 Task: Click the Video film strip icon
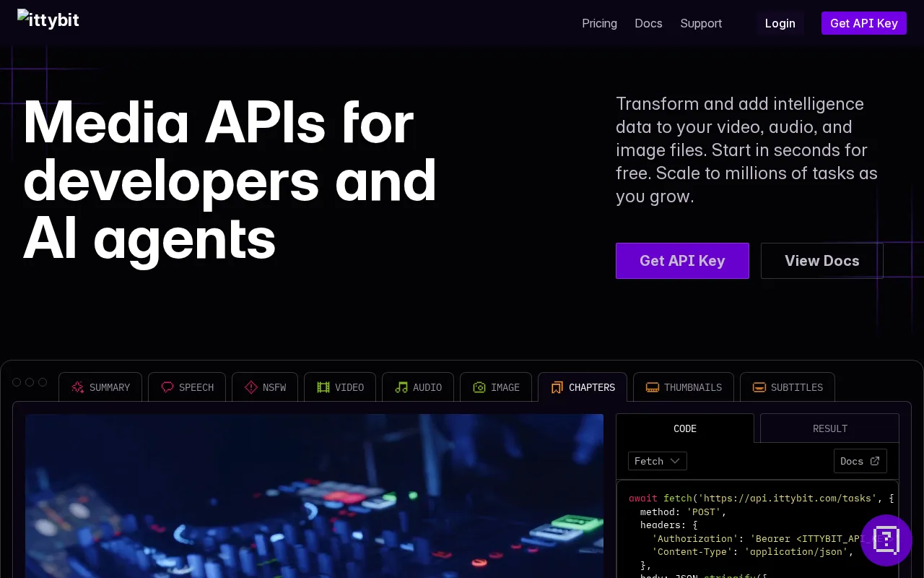(323, 387)
